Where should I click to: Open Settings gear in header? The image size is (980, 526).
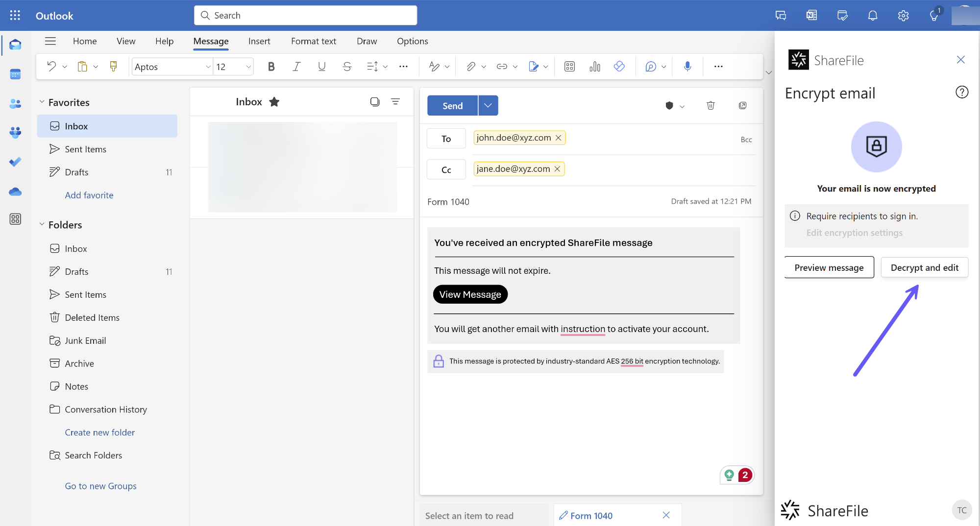point(903,16)
